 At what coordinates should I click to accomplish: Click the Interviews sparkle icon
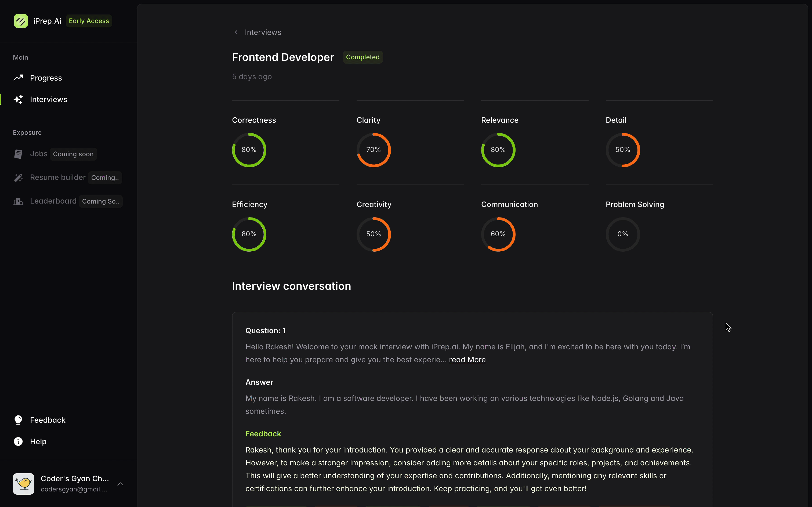tap(18, 99)
